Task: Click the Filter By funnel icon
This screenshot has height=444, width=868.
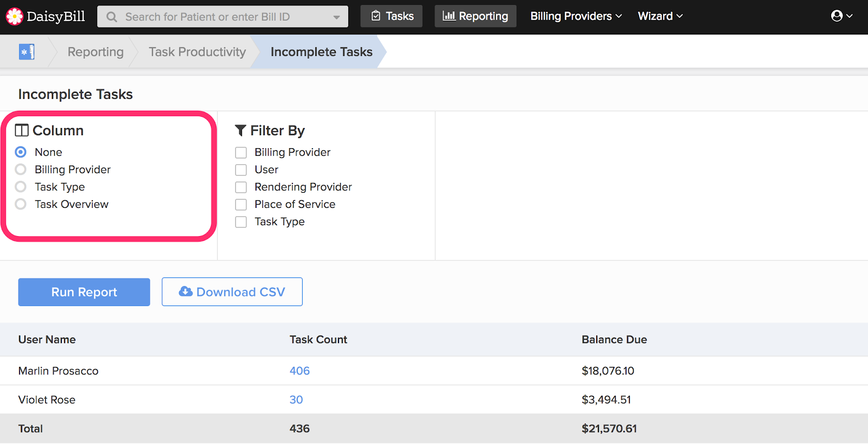Action: point(240,131)
